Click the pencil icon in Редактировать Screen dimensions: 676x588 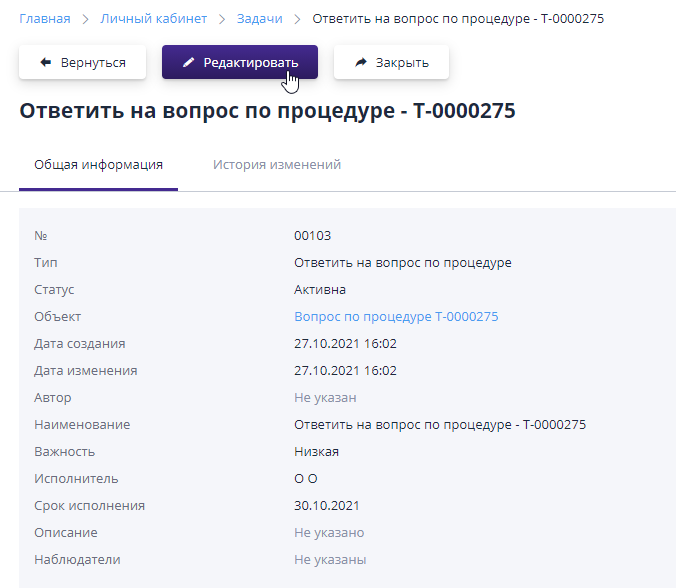pos(188,62)
